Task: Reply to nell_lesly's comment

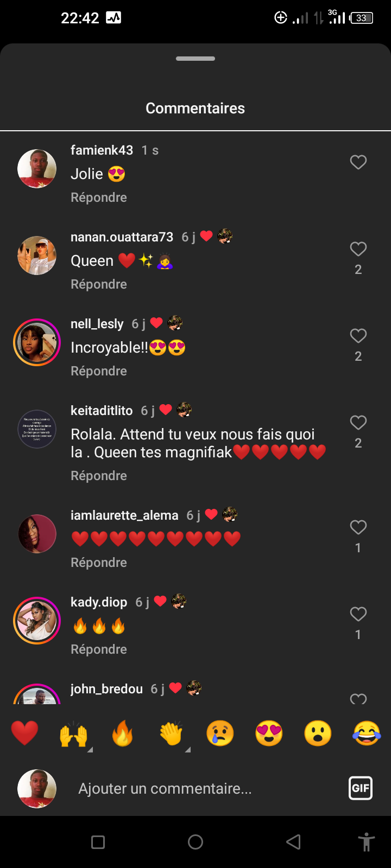Action: 99,371
